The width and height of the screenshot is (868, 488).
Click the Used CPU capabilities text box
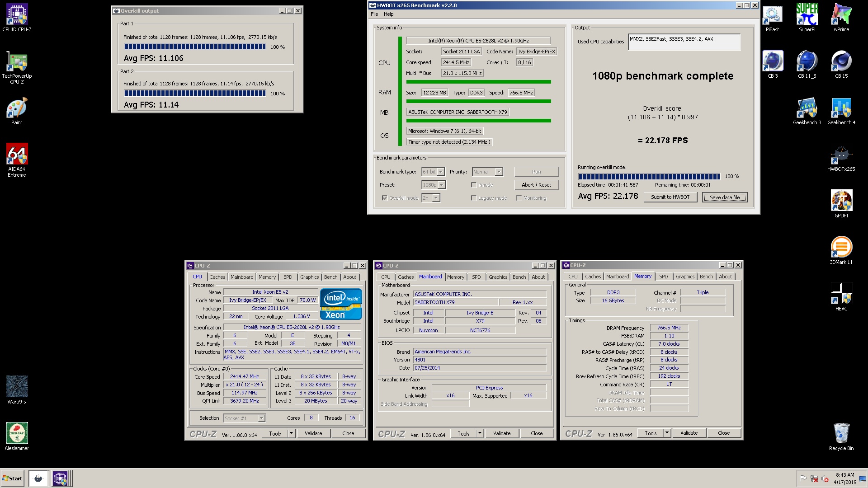pyautogui.click(x=684, y=42)
